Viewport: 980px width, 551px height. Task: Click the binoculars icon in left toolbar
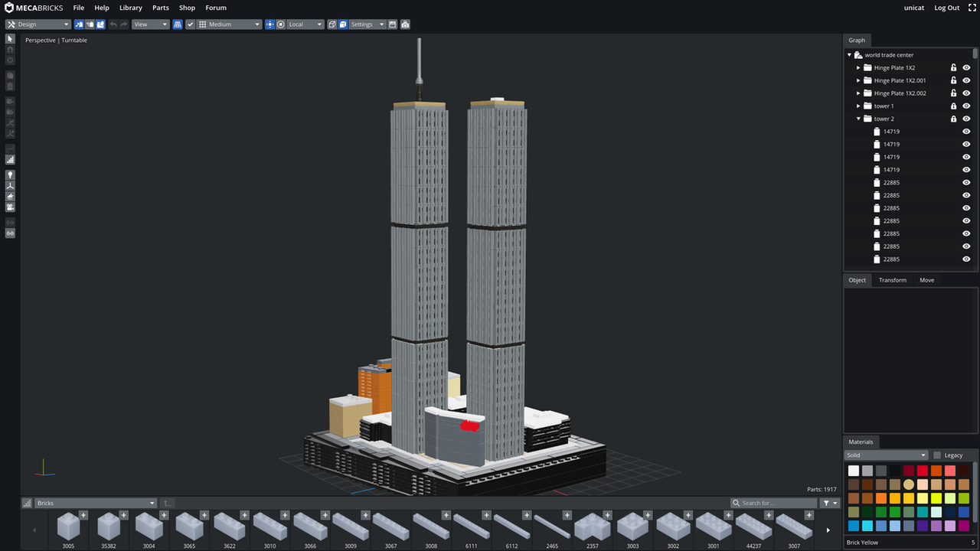click(10, 233)
